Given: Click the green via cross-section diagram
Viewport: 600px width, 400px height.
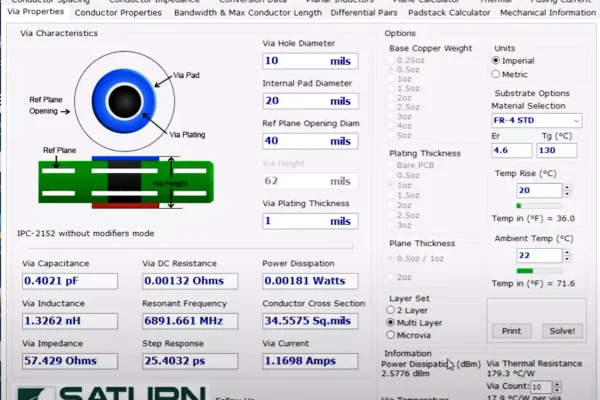Looking at the screenshot, I should [x=126, y=182].
